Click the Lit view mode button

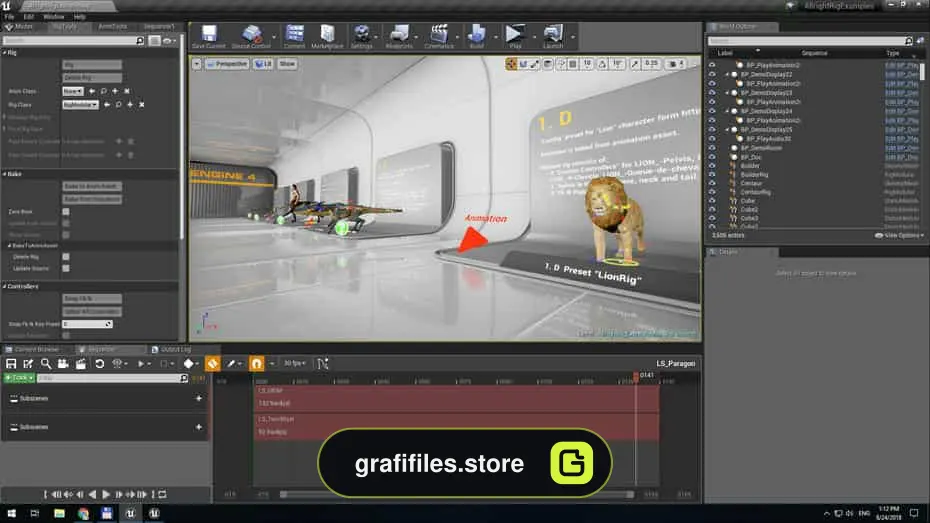click(x=263, y=63)
